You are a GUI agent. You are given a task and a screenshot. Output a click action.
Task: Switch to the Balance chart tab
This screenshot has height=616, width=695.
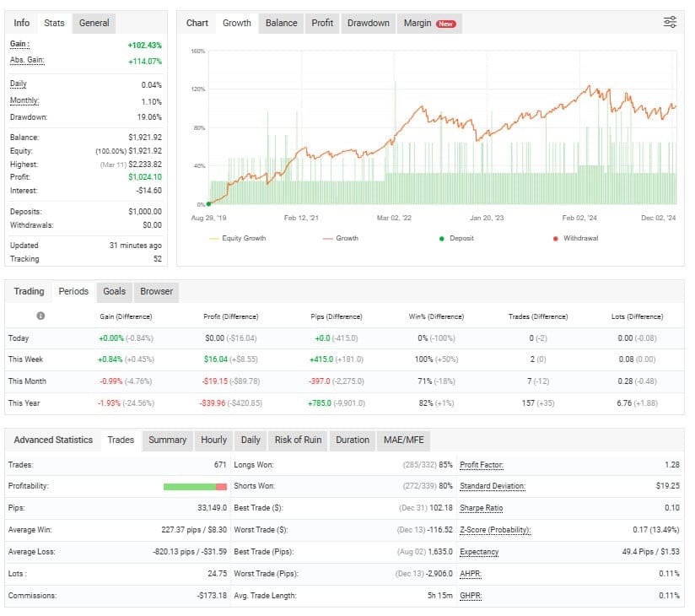(x=281, y=23)
